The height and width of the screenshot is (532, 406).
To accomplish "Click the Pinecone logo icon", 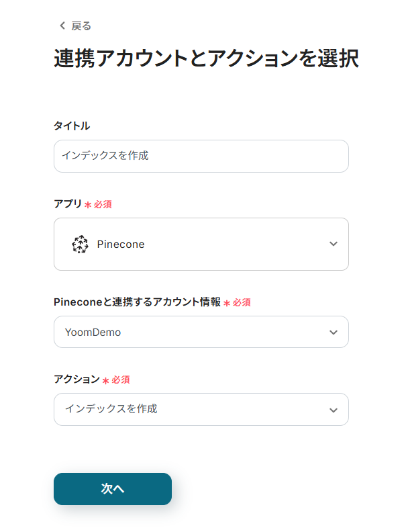I will pyautogui.click(x=81, y=244).
